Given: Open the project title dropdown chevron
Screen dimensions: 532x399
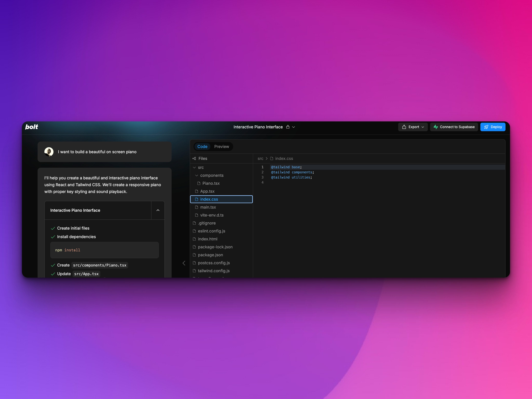Looking at the screenshot, I should pos(293,127).
